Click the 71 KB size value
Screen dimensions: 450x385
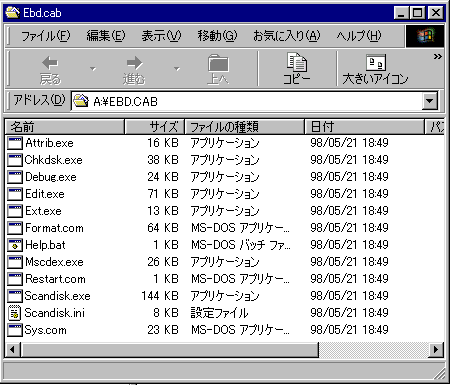click(x=163, y=194)
